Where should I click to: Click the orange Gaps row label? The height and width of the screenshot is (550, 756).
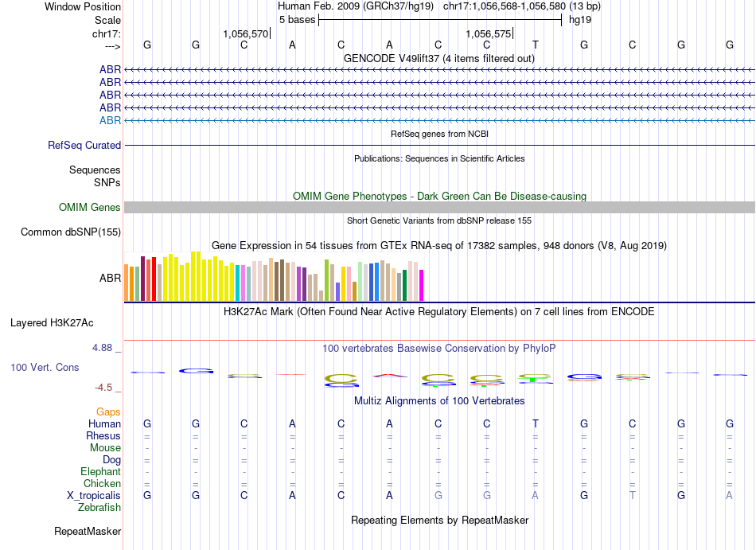click(x=108, y=412)
